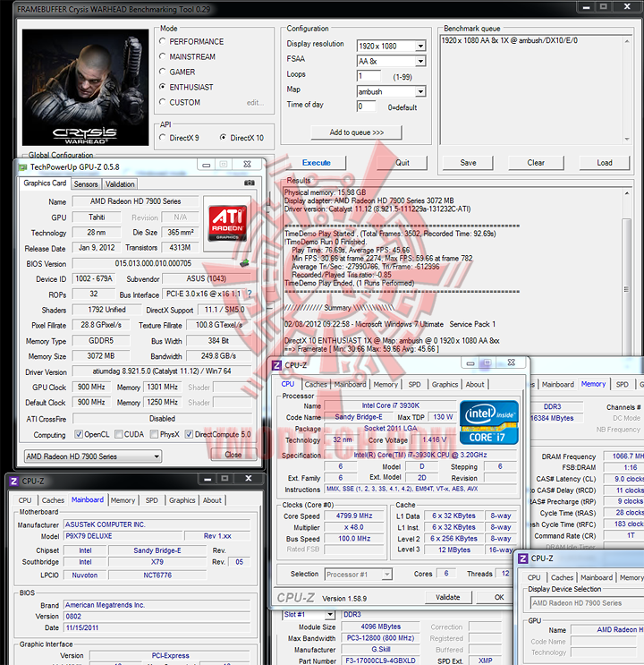Click the GPU-Z screenshot camera icon

(250, 183)
